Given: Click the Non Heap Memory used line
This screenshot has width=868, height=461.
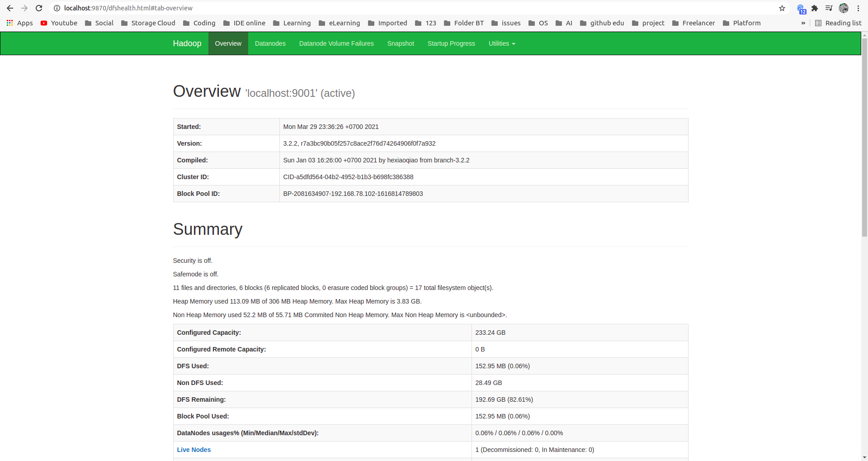Looking at the screenshot, I should [x=340, y=315].
